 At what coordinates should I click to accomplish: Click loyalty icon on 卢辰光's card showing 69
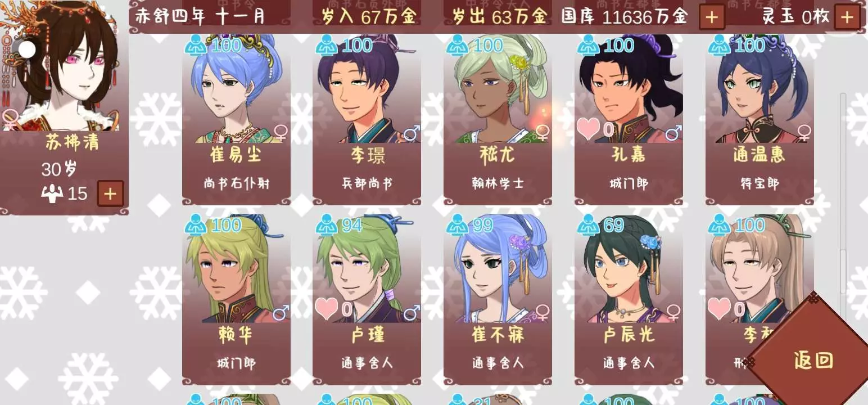click(x=589, y=225)
